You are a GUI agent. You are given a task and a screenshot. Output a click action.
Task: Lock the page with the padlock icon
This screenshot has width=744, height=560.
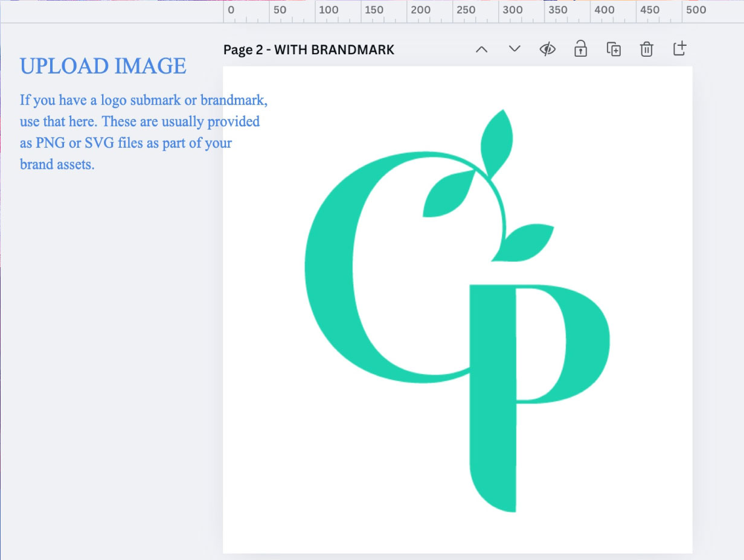click(x=580, y=49)
